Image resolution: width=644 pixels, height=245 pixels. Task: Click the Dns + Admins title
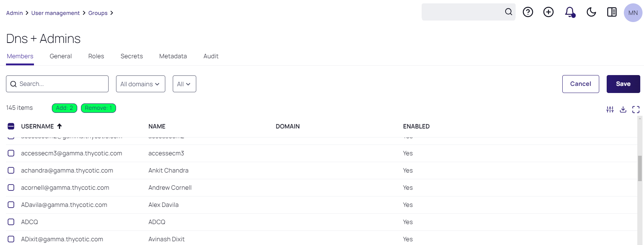click(43, 38)
